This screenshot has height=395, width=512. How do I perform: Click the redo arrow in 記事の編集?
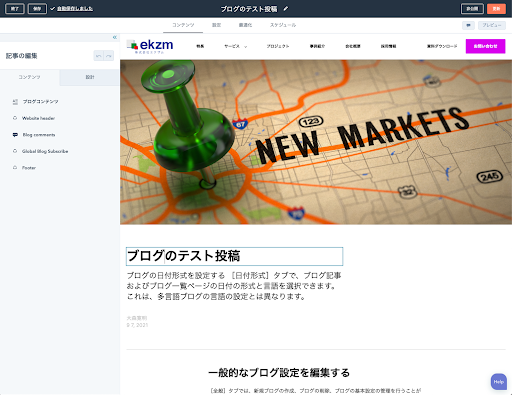109,56
